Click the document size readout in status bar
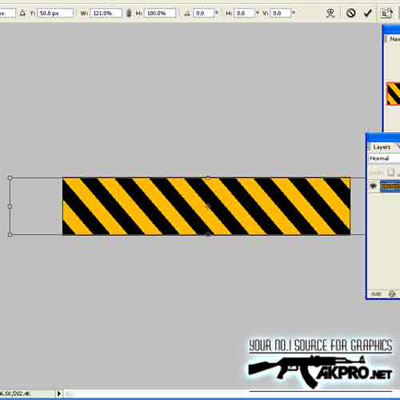Image resolution: width=400 pixels, height=400 pixels. point(15,394)
